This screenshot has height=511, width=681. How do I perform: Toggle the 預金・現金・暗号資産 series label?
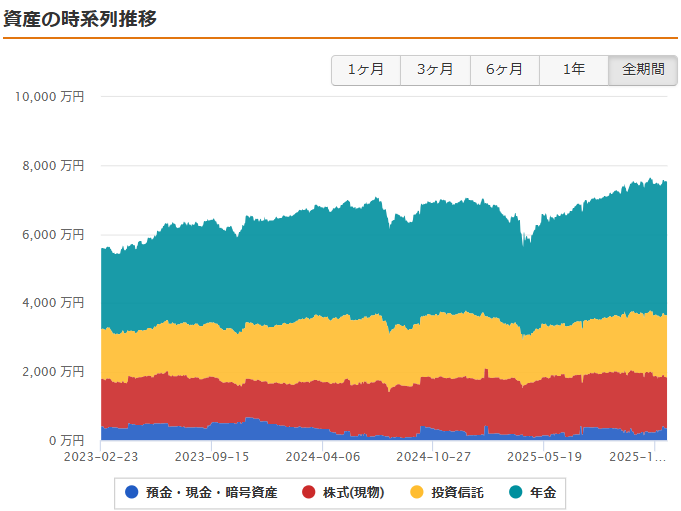[x=211, y=492]
